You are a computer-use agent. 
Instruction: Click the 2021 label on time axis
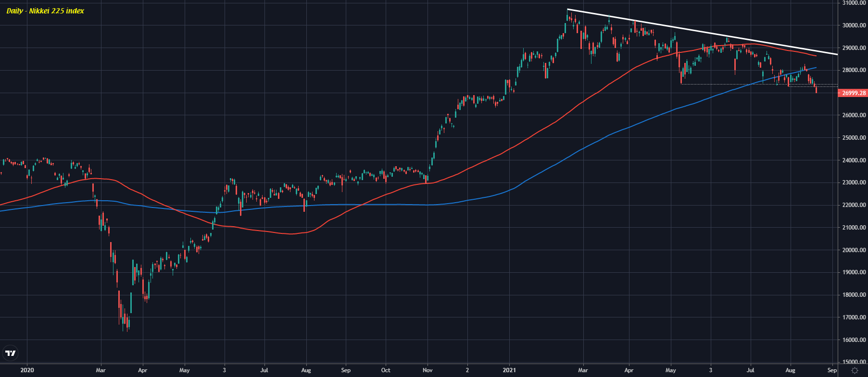(x=509, y=370)
